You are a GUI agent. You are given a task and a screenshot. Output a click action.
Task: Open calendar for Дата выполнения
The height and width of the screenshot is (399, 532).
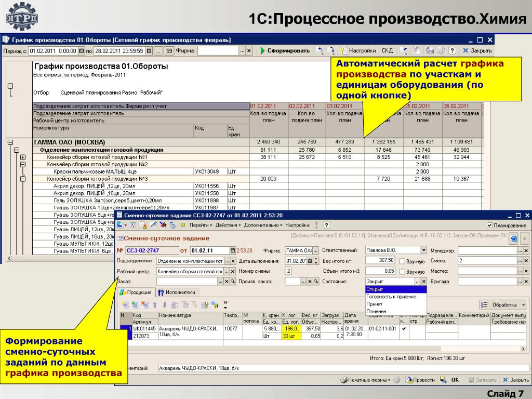(x=310, y=261)
